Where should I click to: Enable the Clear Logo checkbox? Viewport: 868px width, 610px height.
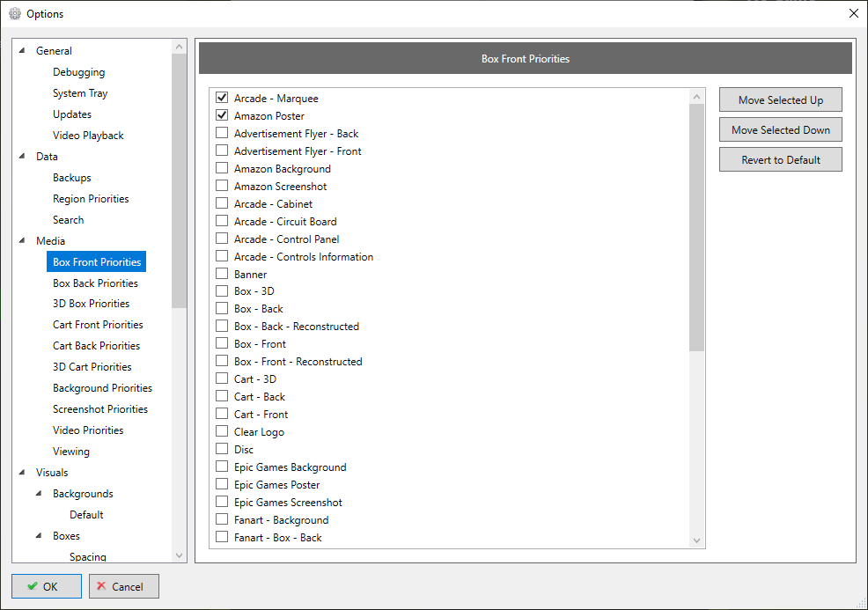(x=222, y=432)
